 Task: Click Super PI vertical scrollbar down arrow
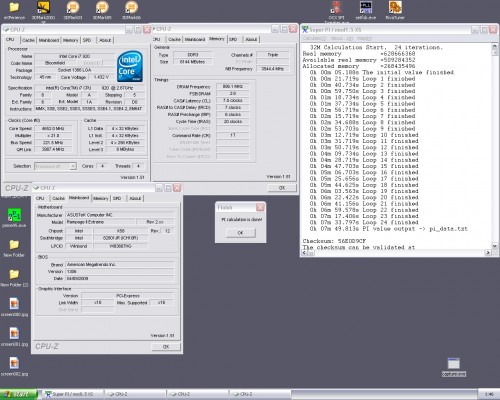click(495, 246)
